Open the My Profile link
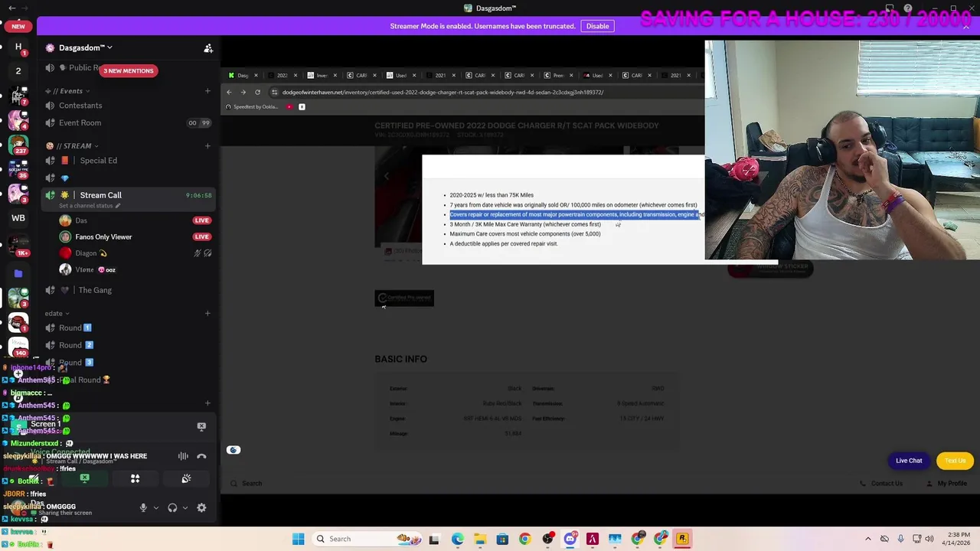980x551 pixels. point(946,484)
